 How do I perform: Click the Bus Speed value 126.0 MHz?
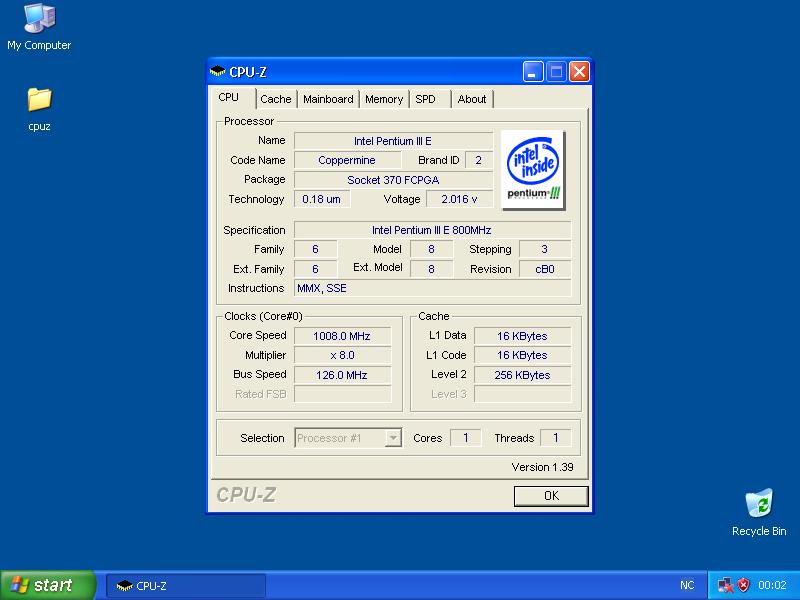click(342, 375)
